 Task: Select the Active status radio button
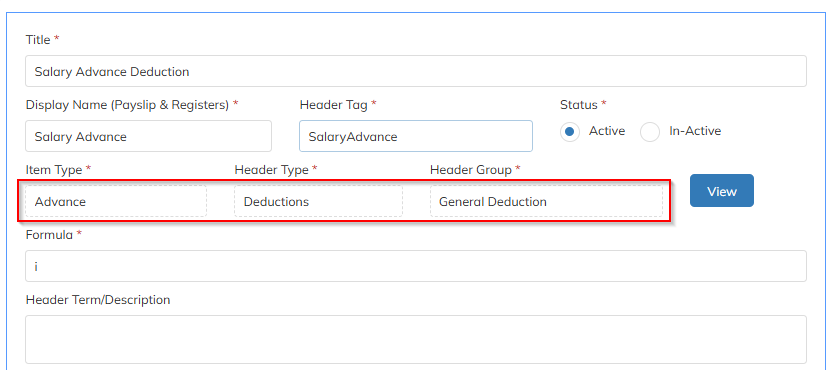click(570, 132)
